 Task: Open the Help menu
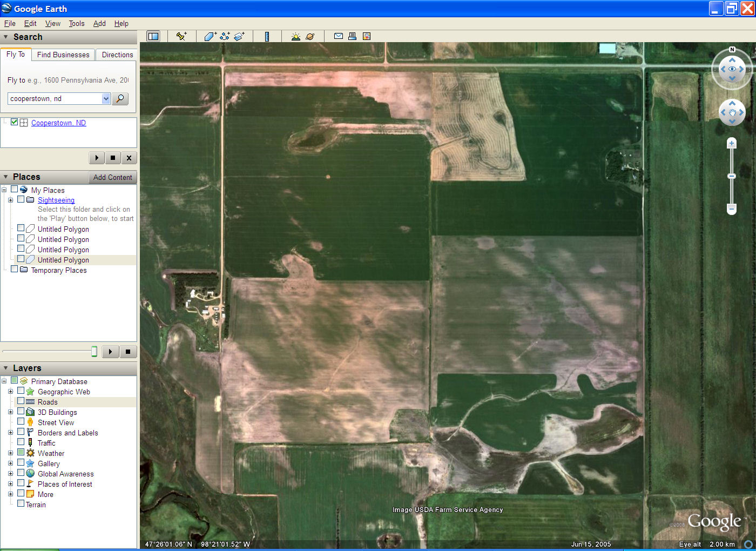(x=122, y=23)
